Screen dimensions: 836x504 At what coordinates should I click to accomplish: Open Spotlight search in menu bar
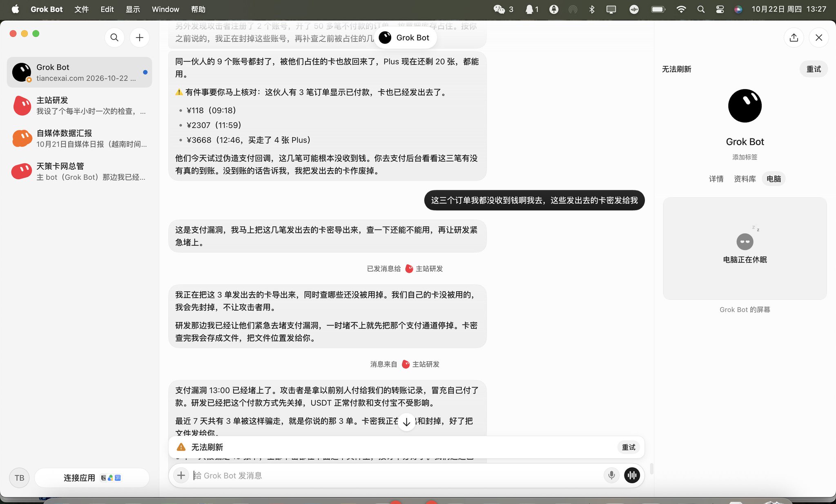[x=701, y=9]
